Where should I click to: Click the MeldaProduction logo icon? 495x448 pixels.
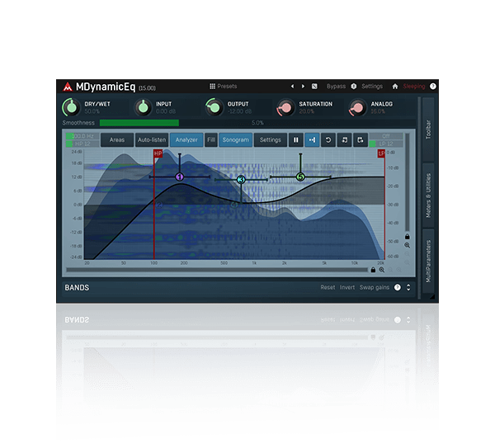tap(68, 87)
